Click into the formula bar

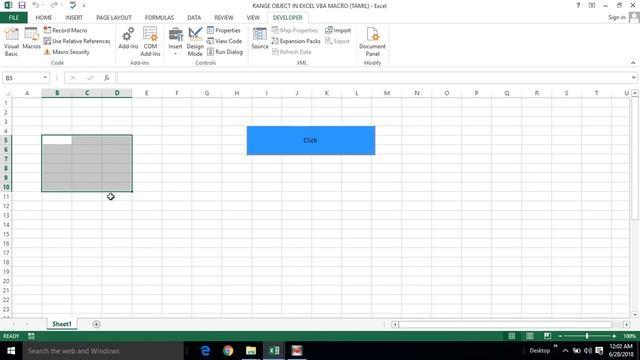coord(373,78)
